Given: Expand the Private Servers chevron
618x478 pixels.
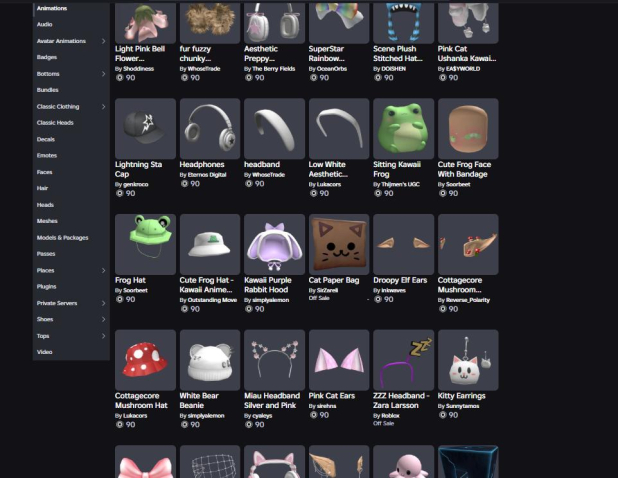Looking at the screenshot, I should pos(103,303).
